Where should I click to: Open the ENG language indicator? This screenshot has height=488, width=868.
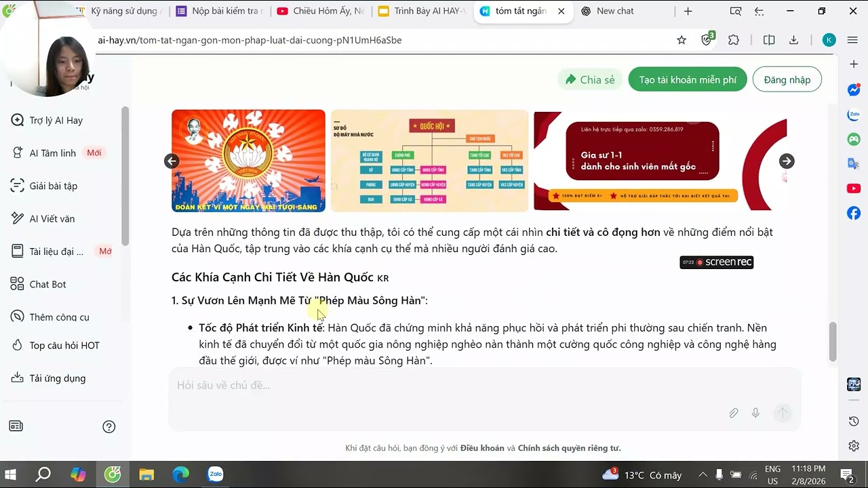772,474
